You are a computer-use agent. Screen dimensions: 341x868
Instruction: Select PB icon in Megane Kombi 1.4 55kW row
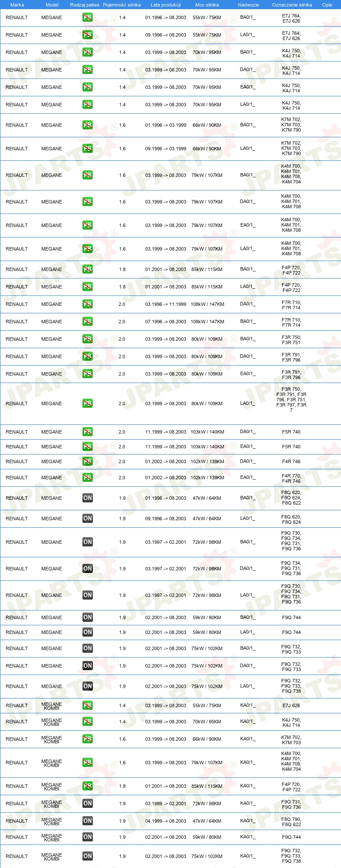tap(88, 705)
